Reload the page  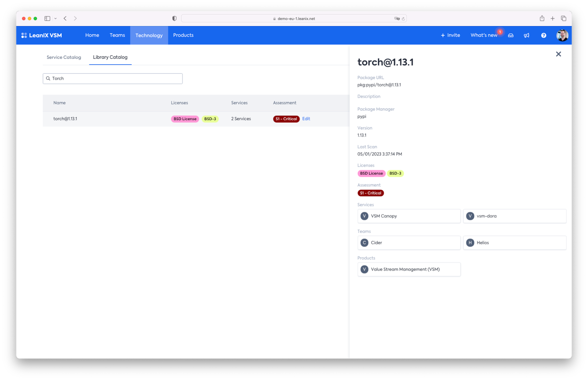tap(403, 18)
